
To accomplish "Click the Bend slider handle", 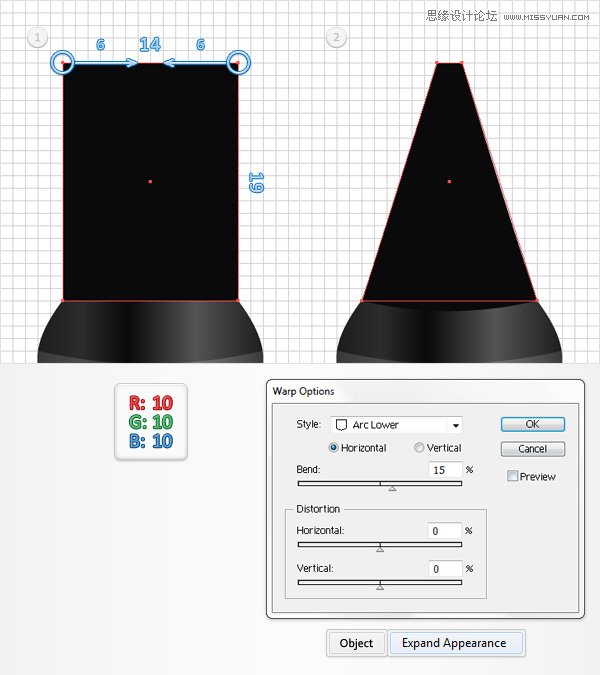I will [392, 488].
